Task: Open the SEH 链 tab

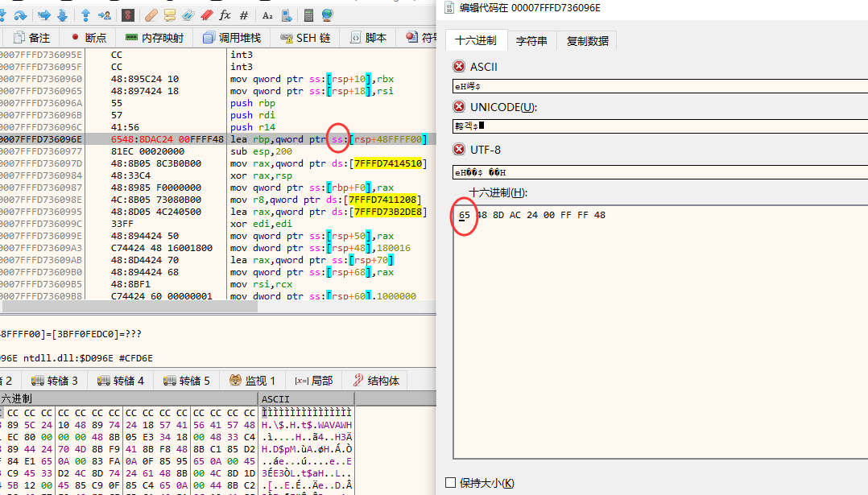Action: (306, 38)
